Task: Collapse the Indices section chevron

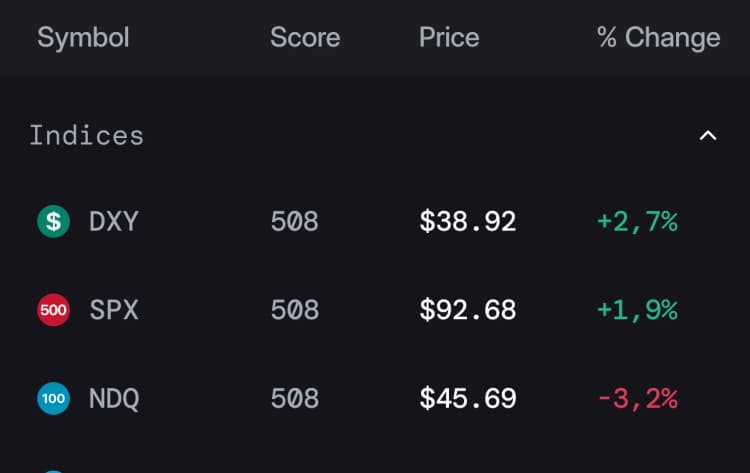Action: point(708,136)
